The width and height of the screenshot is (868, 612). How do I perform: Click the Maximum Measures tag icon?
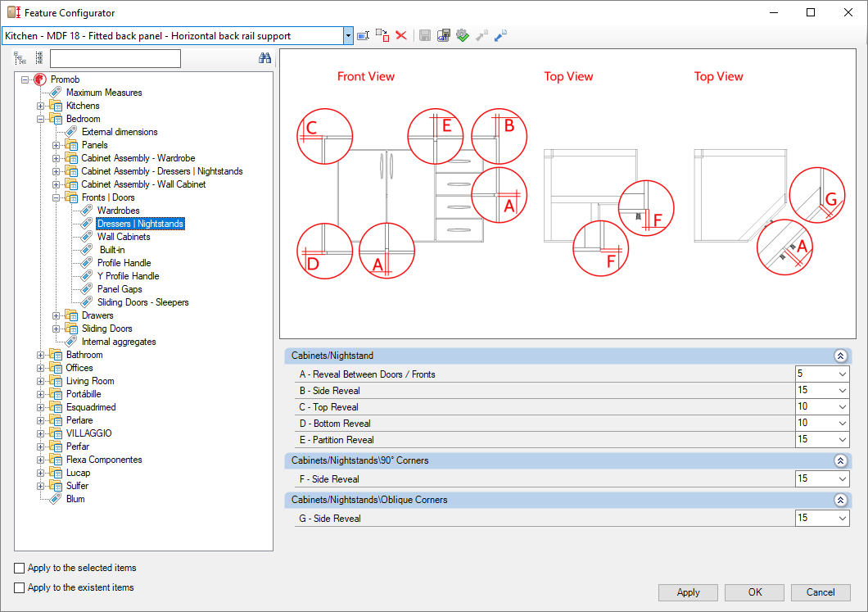coord(56,93)
